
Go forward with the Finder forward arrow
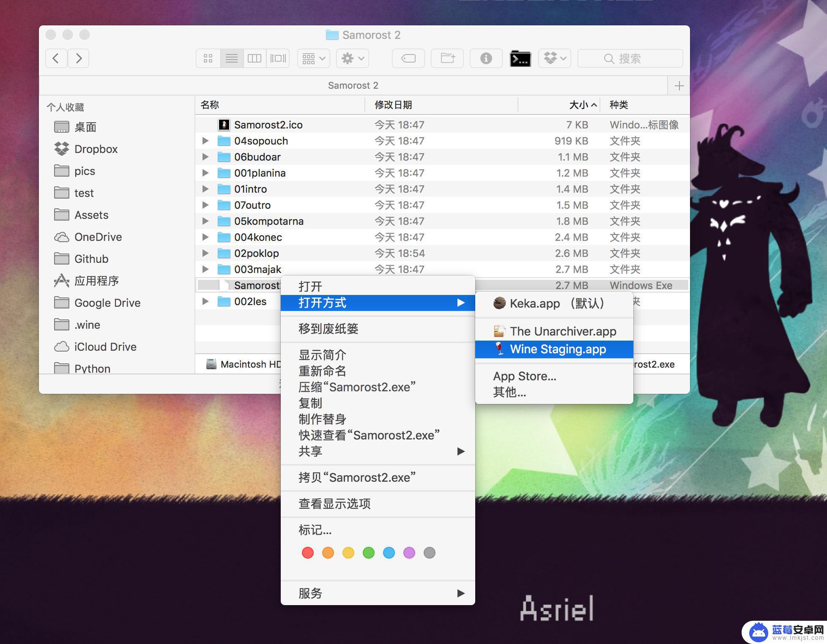click(79, 58)
